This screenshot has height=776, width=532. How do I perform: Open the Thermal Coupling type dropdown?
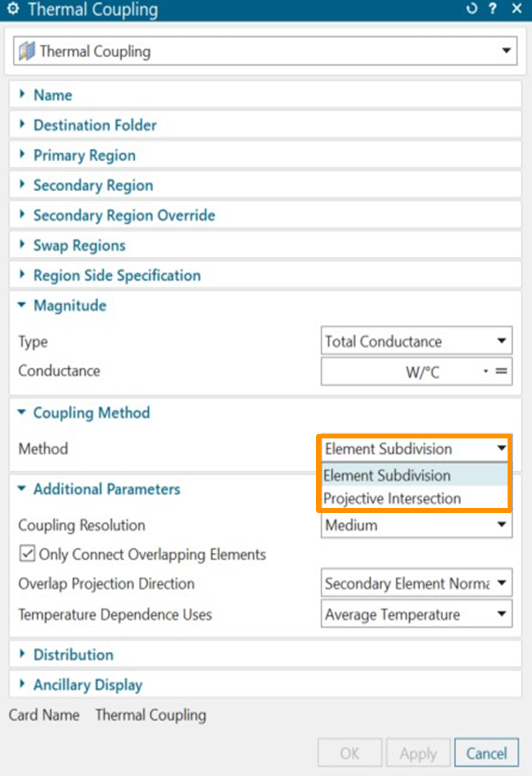pyautogui.click(x=505, y=51)
